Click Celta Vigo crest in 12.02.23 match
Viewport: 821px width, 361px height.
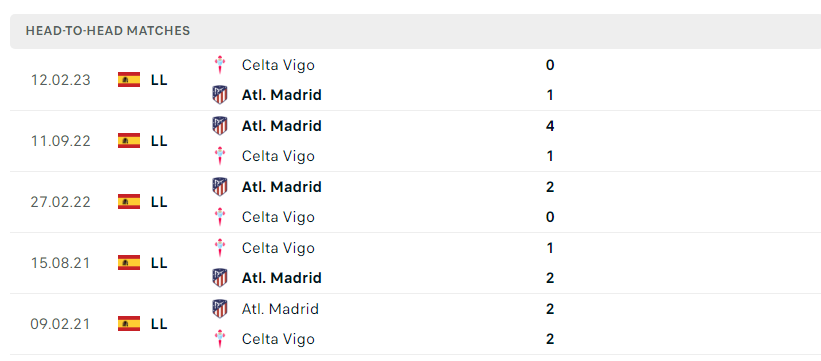(220, 65)
